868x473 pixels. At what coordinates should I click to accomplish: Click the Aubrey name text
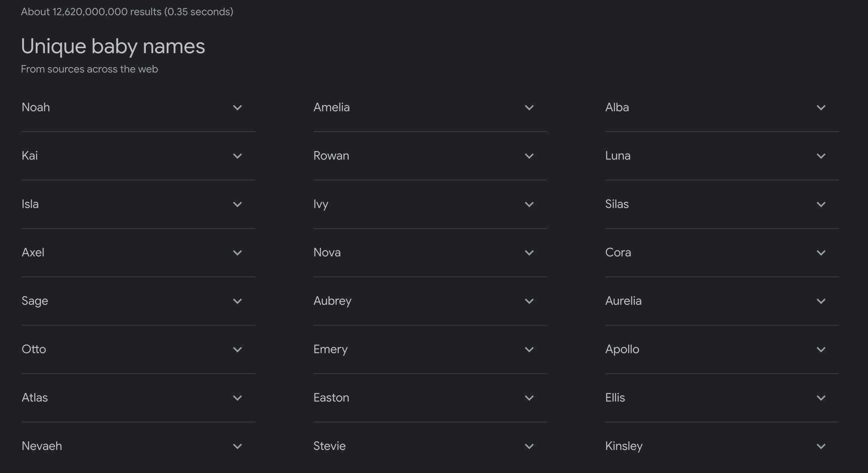[332, 301]
